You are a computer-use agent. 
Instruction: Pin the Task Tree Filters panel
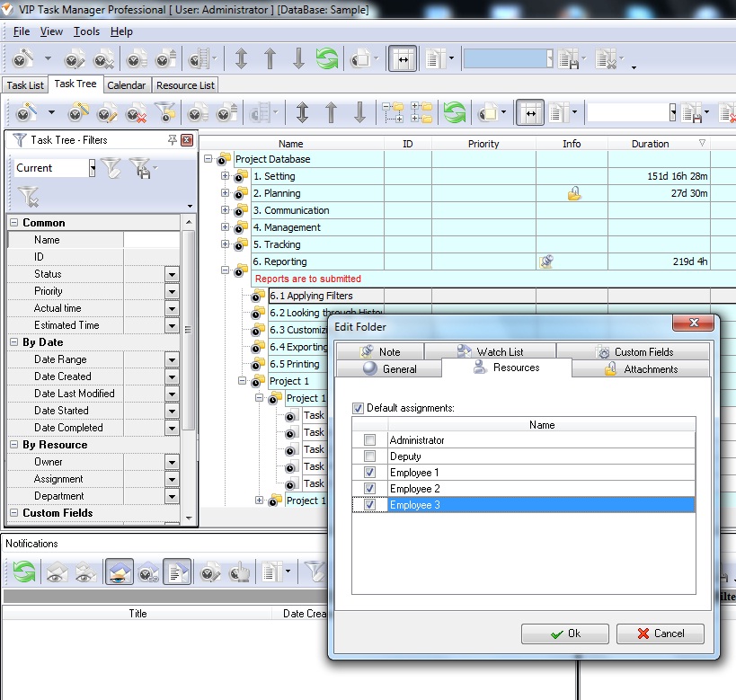(x=172, y=140)
